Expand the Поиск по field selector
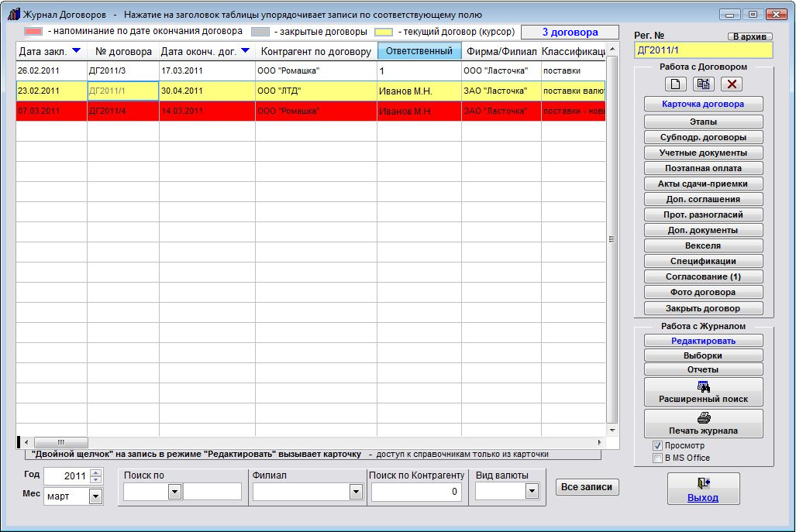Screen dimensions: 796x532 pos(174,491)
